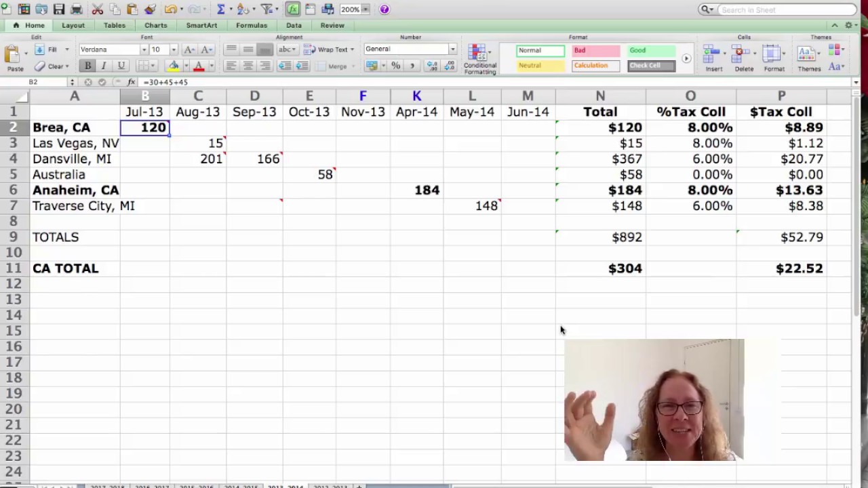Click the Paste clipboard icon
The height and width of the screenshot is (488, 868).
point(14,55)
